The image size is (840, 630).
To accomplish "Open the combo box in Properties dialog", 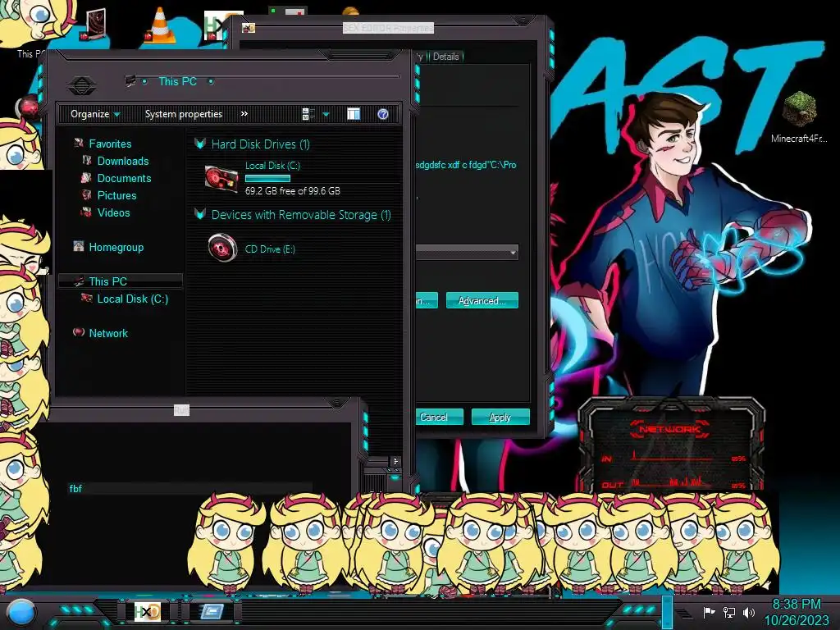I will 467,252.
